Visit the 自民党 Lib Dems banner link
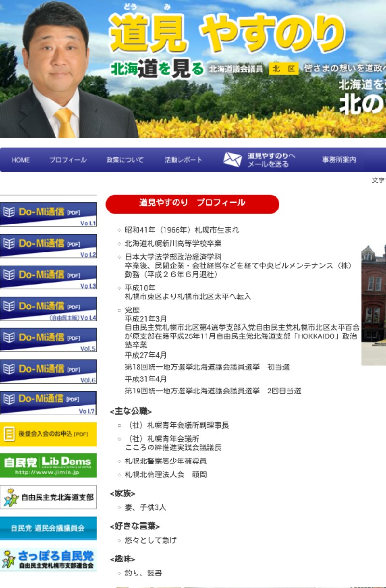386x588 pixels. (x=48, y=465)
